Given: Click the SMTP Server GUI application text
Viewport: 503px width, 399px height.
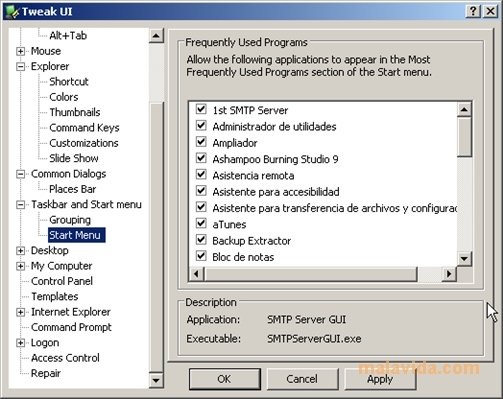Looking at the screenshot, I should pos(306,319).
